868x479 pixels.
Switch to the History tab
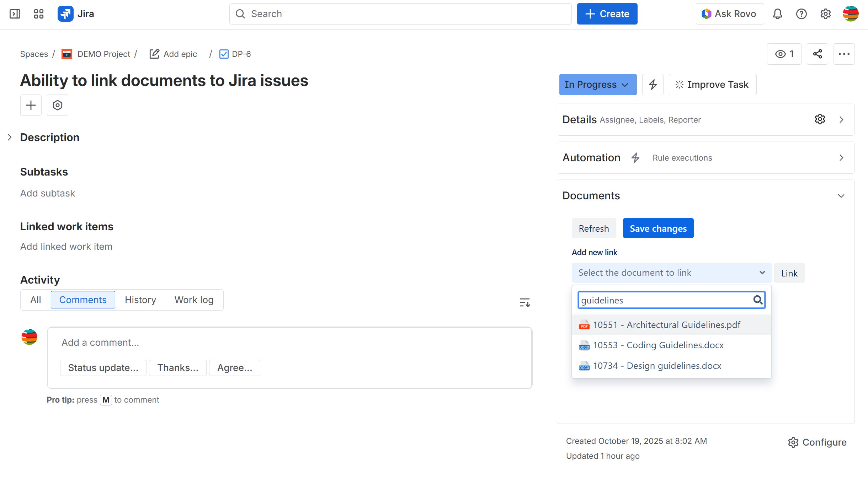click(140, 300)
